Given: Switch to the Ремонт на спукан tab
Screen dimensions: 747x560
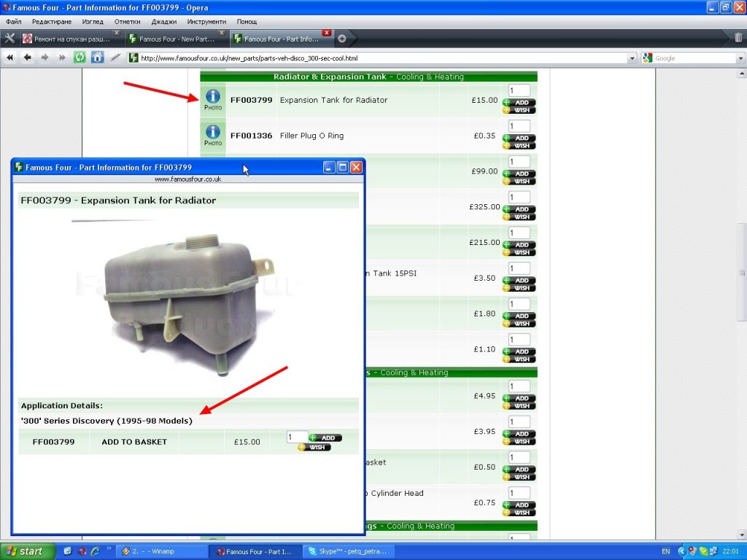Looking at the screenshot, I should click(71, 39).
